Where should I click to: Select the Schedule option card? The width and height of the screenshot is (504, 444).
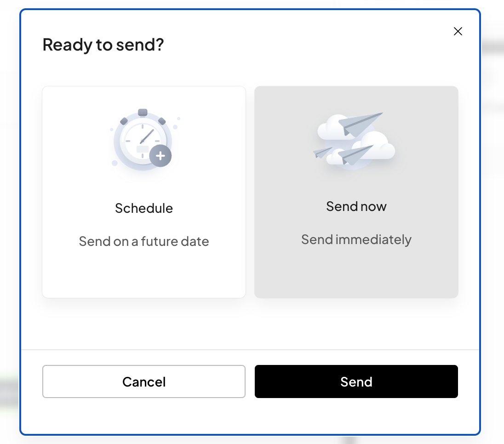pos(144,192)
